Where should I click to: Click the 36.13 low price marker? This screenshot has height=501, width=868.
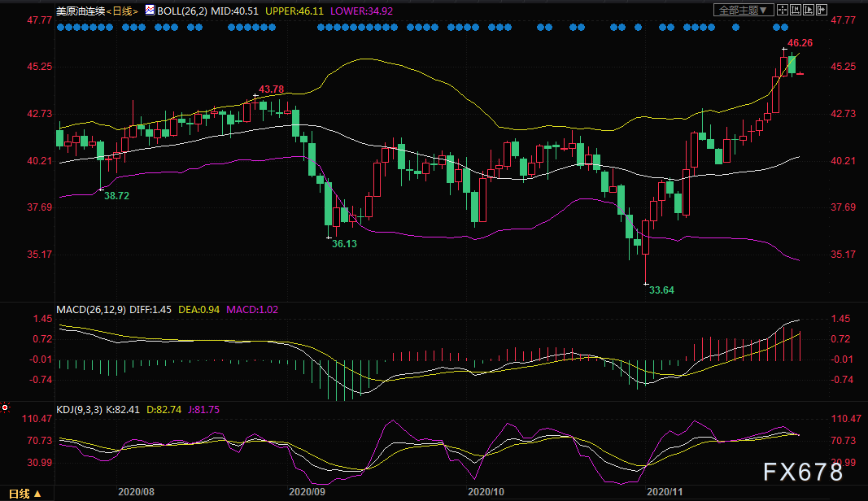tap(344, 243)
